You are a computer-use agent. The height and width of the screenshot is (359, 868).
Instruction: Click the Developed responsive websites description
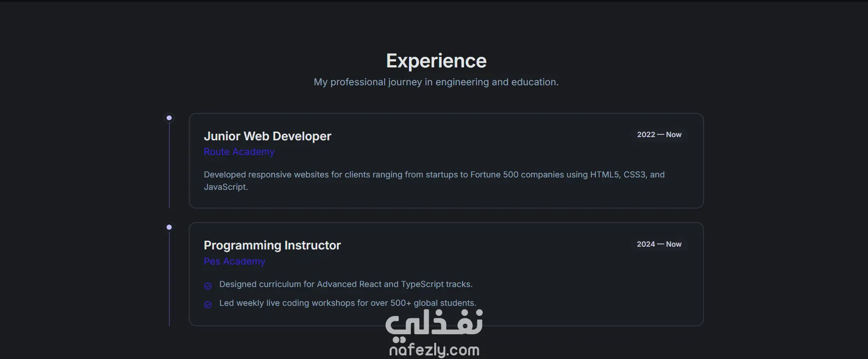click(x=434, y=181)
